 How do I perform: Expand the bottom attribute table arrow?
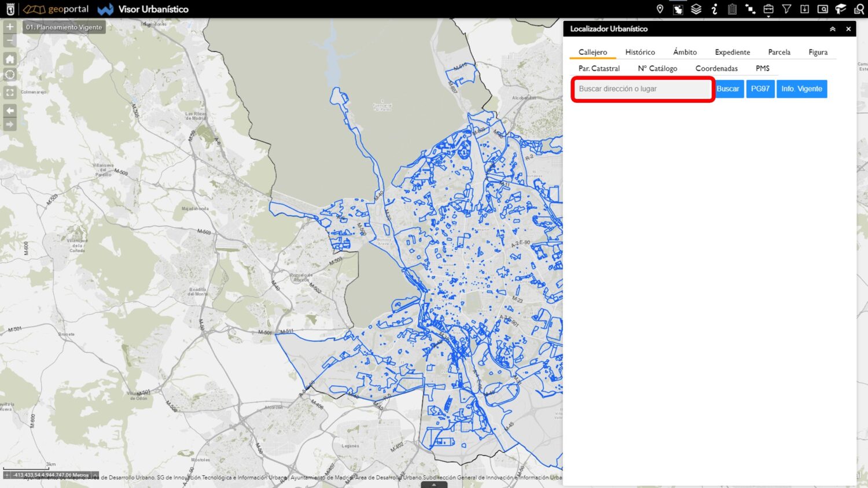tap(434, 485)
